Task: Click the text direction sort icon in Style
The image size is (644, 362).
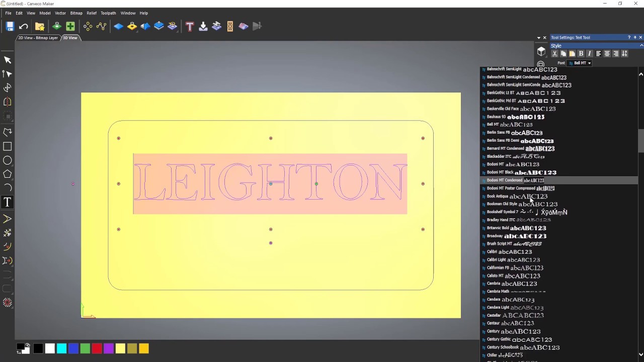Action: [624, 54]
